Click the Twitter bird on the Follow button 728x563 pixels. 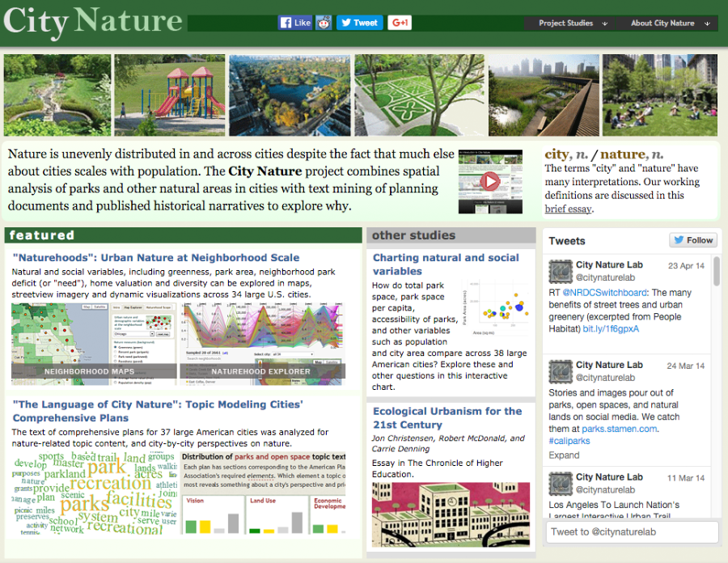[x=678, y=240]
